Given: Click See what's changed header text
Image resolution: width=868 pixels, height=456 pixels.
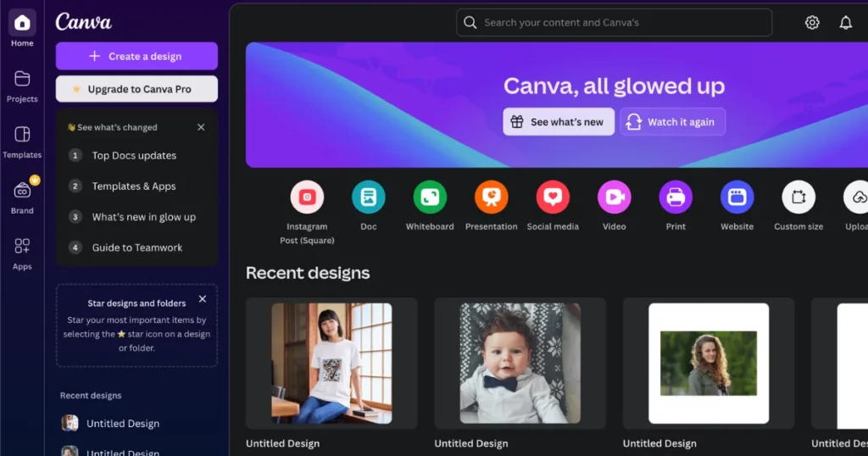Looking at the screenshot, I should [x=117, y=127].
